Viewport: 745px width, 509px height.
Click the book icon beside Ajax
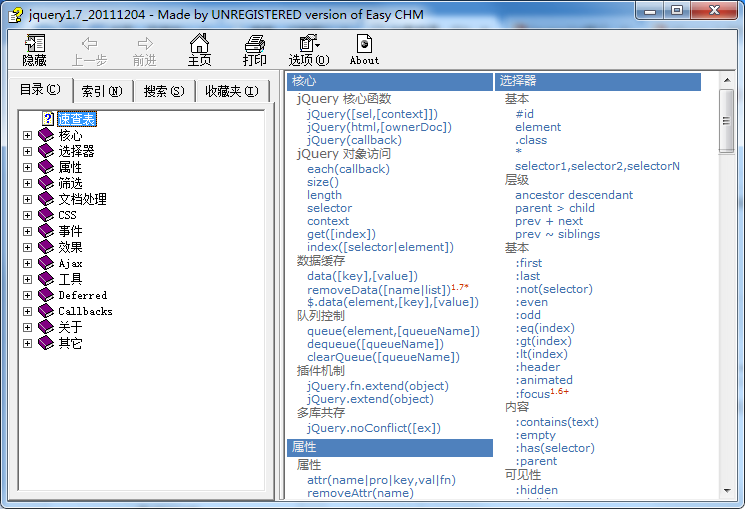tap(46, 263)
